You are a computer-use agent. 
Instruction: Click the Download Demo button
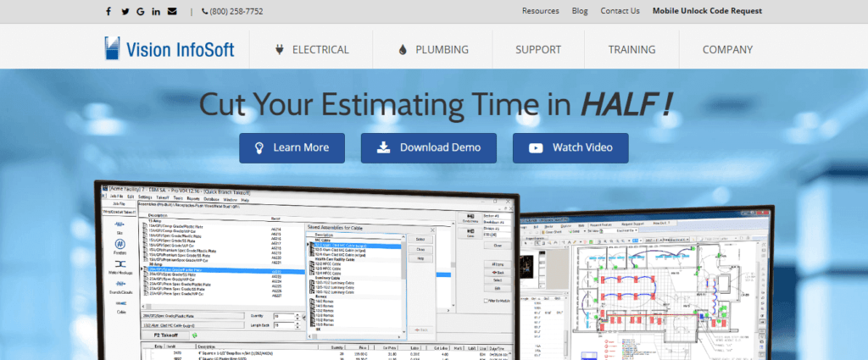coord(428,147)
